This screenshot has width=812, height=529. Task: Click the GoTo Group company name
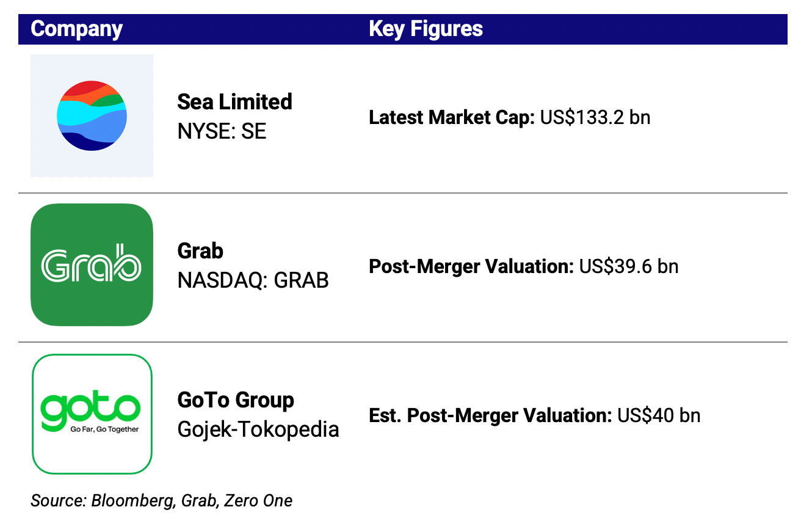pyautogui.click(x=236, y=400)
